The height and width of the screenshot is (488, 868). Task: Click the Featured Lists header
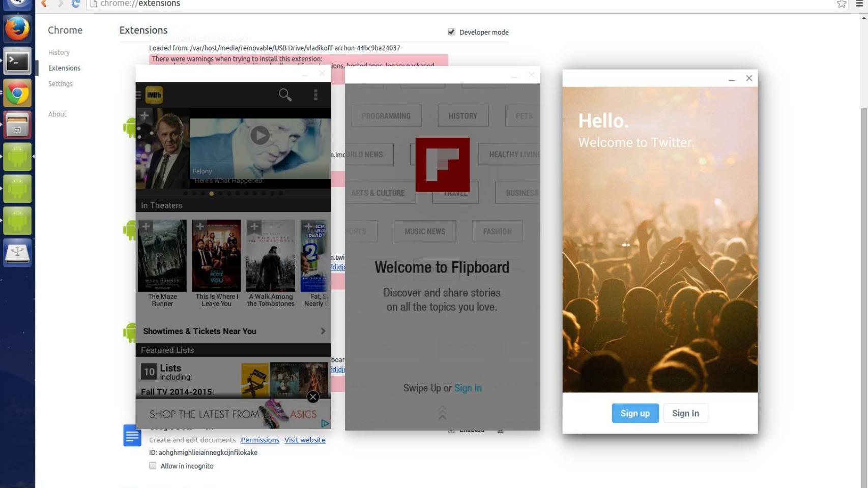pos(233,350)
